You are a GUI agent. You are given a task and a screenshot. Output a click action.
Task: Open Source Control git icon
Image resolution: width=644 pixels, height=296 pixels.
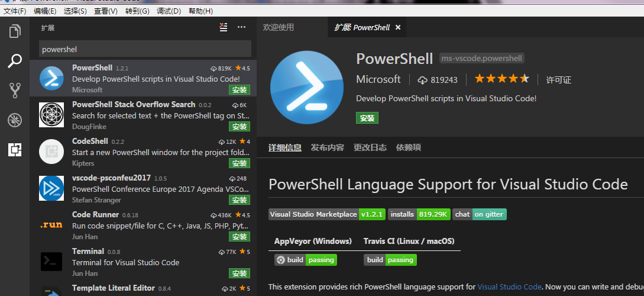15,91
